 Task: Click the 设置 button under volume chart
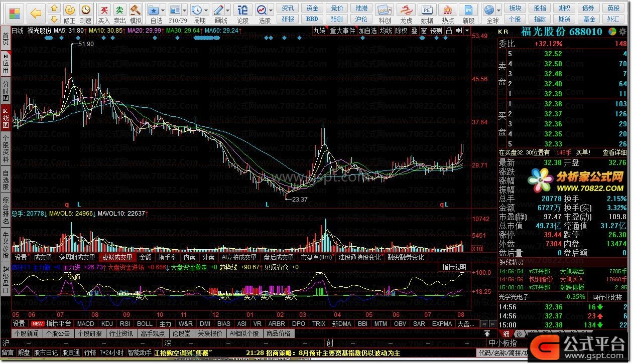[x=21, y=257]
